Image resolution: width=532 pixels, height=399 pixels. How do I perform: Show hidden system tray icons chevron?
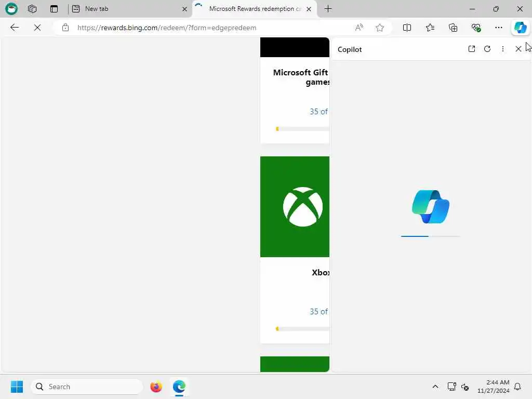click(x=435, y=387)
